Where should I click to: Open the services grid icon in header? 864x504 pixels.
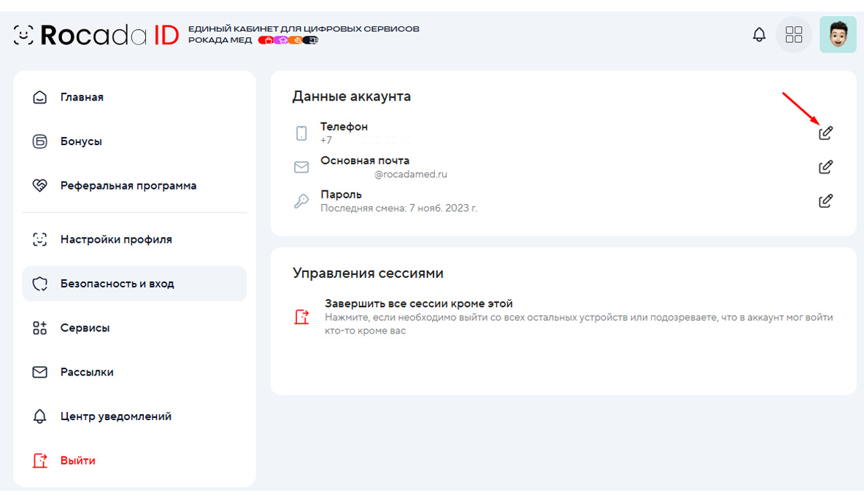tap(793, 35)
